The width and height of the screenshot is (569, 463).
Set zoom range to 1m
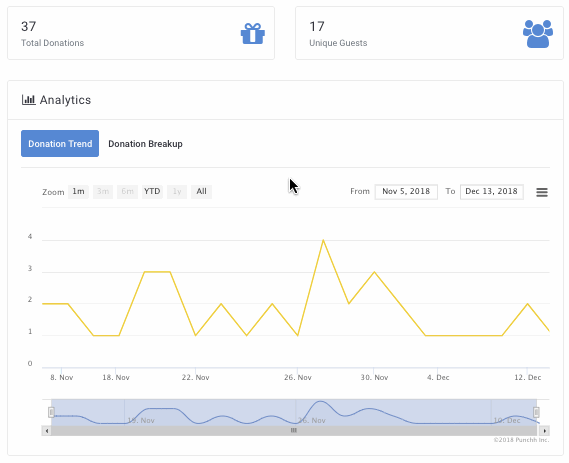pos(78,191)
